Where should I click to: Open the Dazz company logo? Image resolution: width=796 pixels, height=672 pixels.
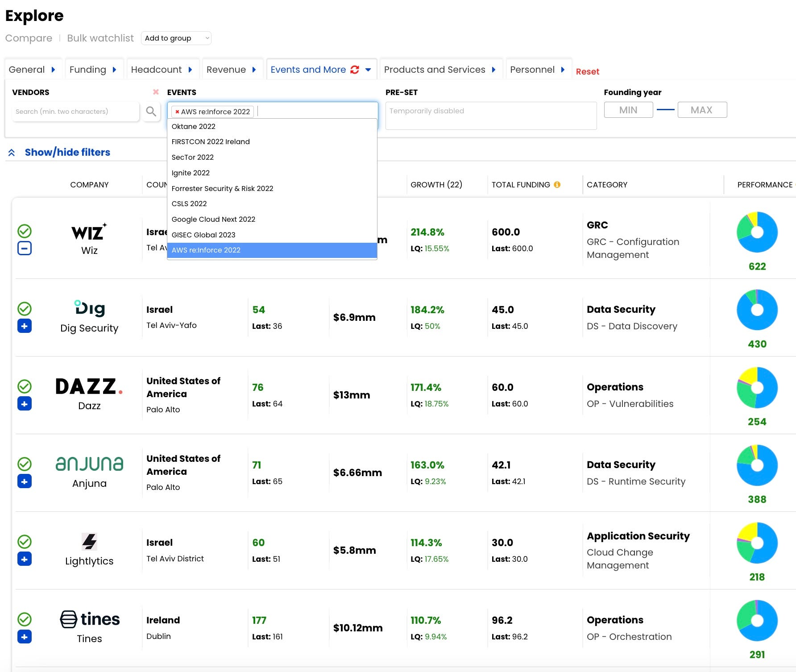[x=89, y=386]
